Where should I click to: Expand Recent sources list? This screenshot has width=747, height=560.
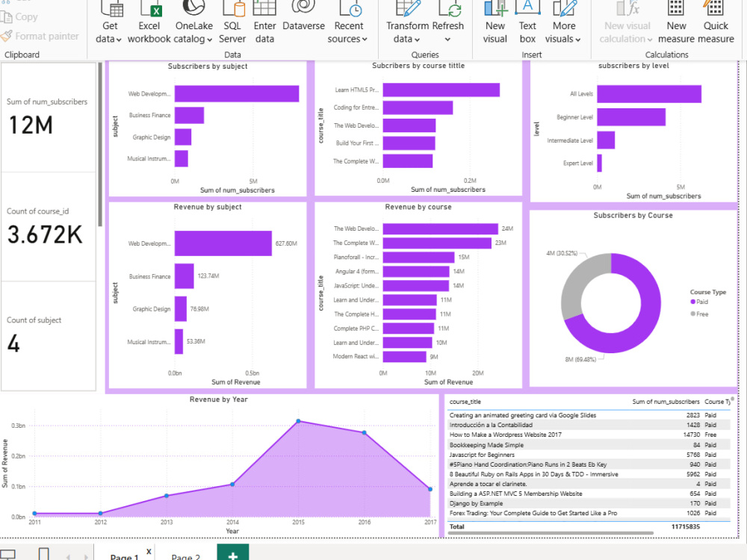coord(348,23)
